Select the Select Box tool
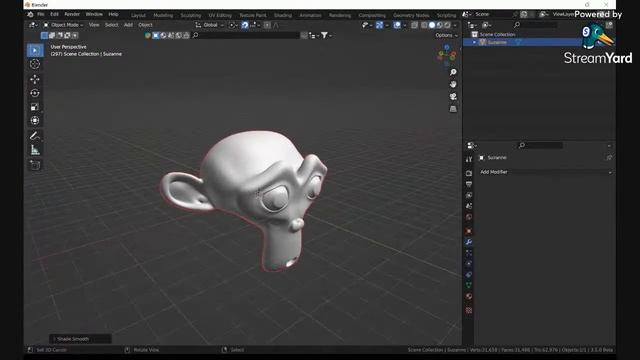Viewport: 640px width, 360px height. 35,51
